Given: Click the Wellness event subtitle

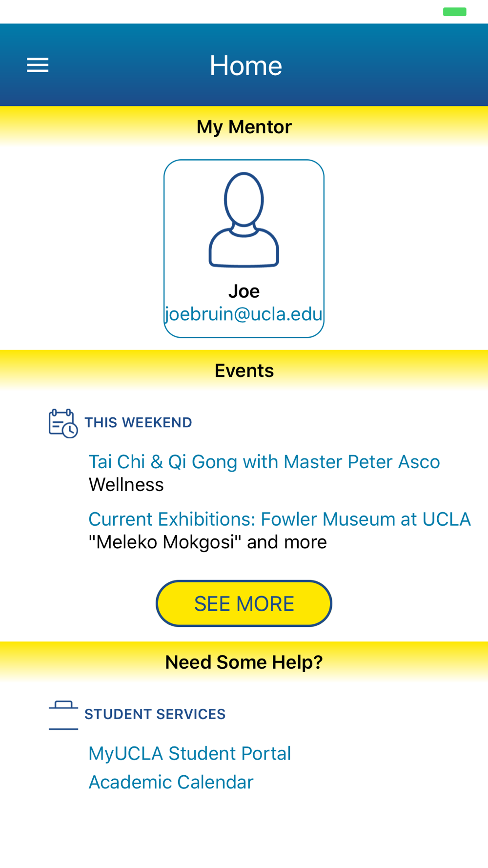Looking at the screenshot, I should (x=126, y=485).
